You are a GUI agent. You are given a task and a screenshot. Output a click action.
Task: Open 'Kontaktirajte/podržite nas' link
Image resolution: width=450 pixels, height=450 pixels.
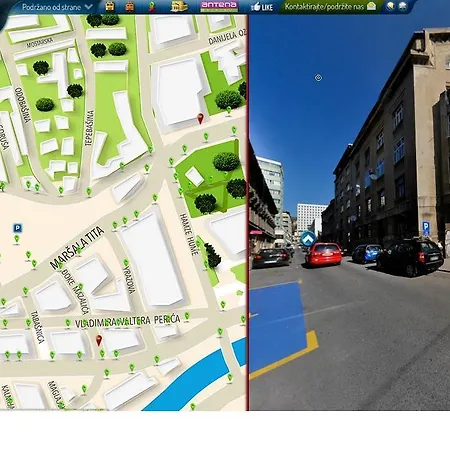click(324, 6)
